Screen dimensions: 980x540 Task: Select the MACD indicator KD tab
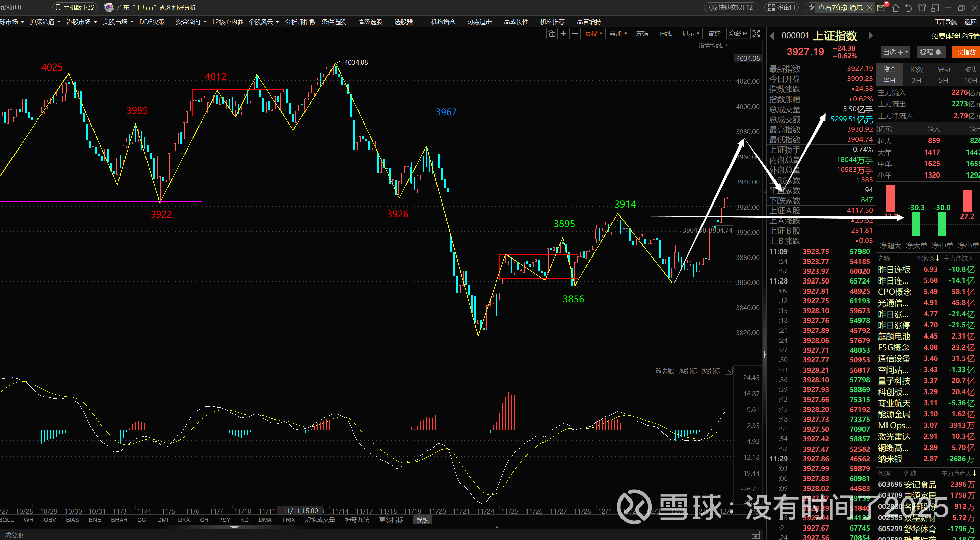244,520
